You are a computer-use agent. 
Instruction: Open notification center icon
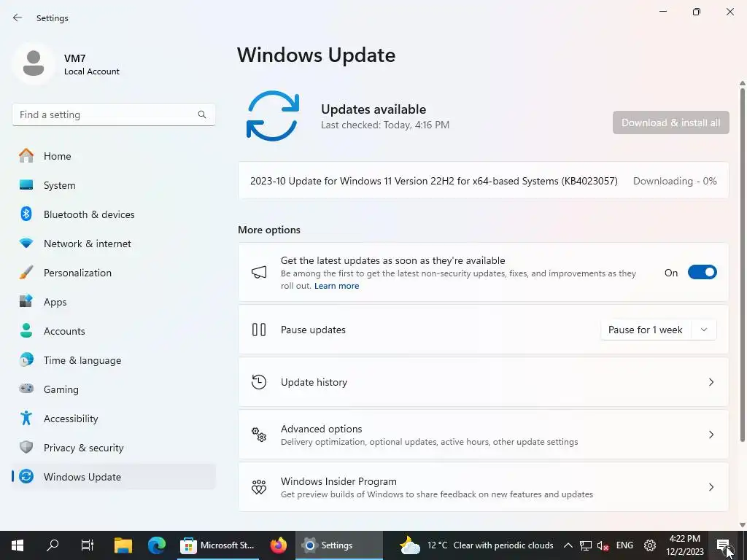723,545
